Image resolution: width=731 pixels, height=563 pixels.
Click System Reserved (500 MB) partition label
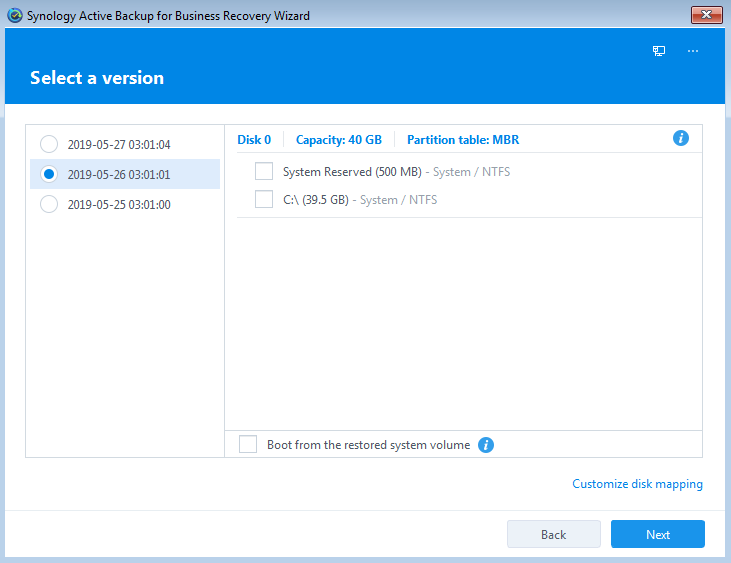(352, 172)
